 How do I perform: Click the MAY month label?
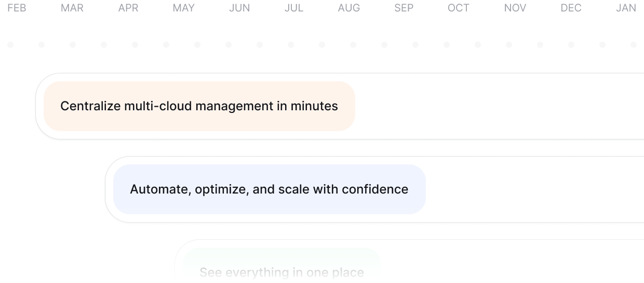[183, 8]
